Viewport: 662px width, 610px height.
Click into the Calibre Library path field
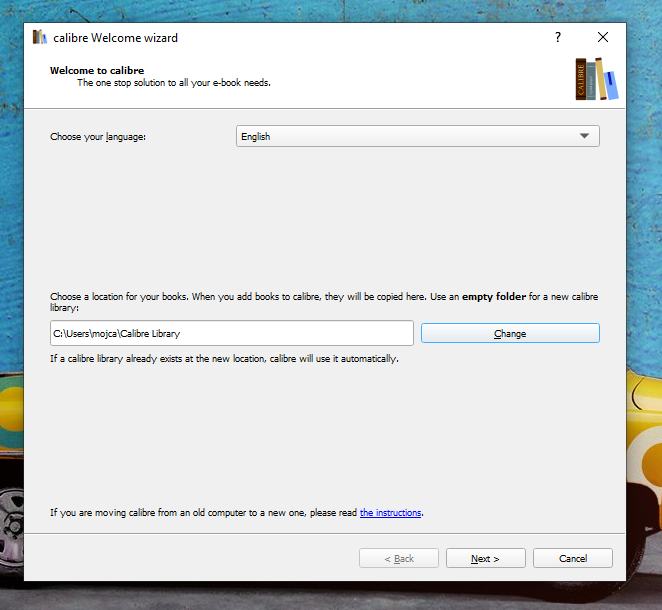click(x=232, y=333)
